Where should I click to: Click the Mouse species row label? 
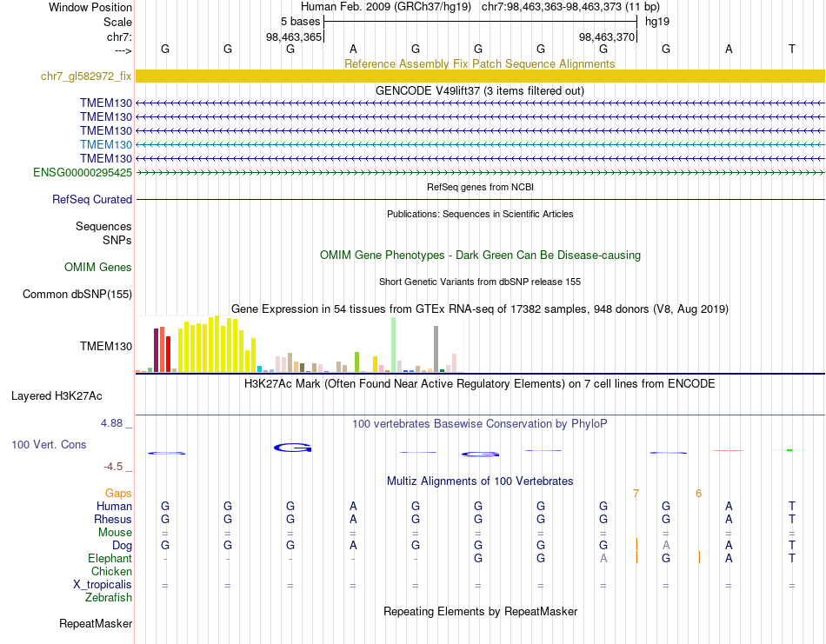(x=115, y=533)
